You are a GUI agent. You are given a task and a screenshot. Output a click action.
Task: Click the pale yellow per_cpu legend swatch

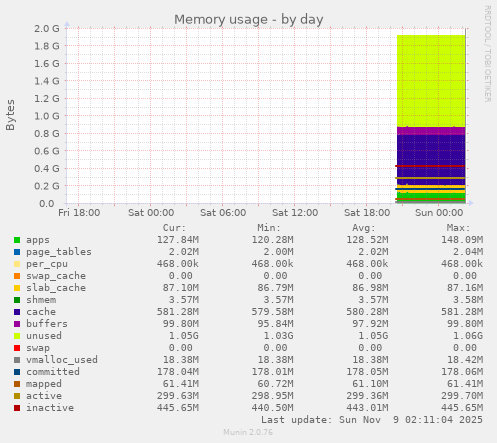(17, 264)
